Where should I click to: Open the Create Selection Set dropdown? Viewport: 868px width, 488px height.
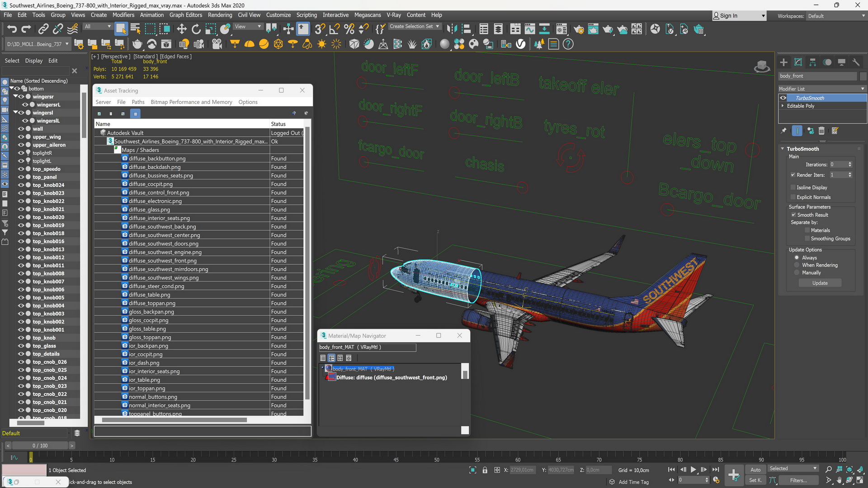(414, 26)
